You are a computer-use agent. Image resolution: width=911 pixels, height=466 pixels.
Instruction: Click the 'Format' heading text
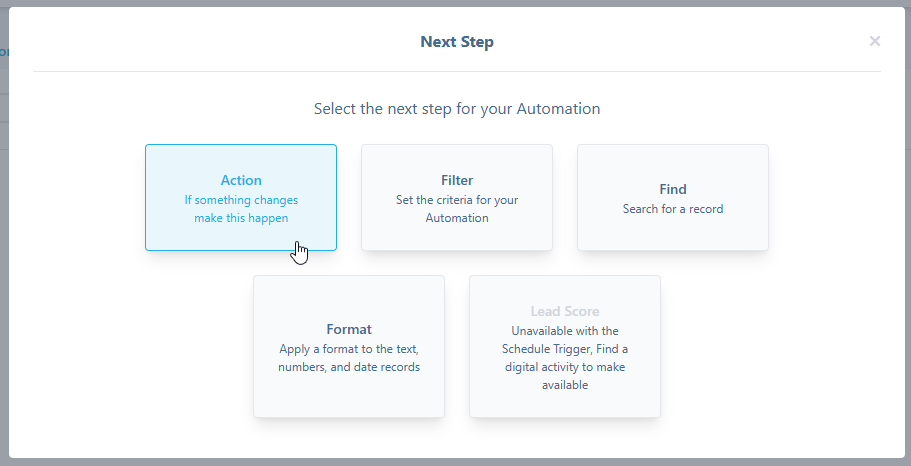tap(349, 329)
